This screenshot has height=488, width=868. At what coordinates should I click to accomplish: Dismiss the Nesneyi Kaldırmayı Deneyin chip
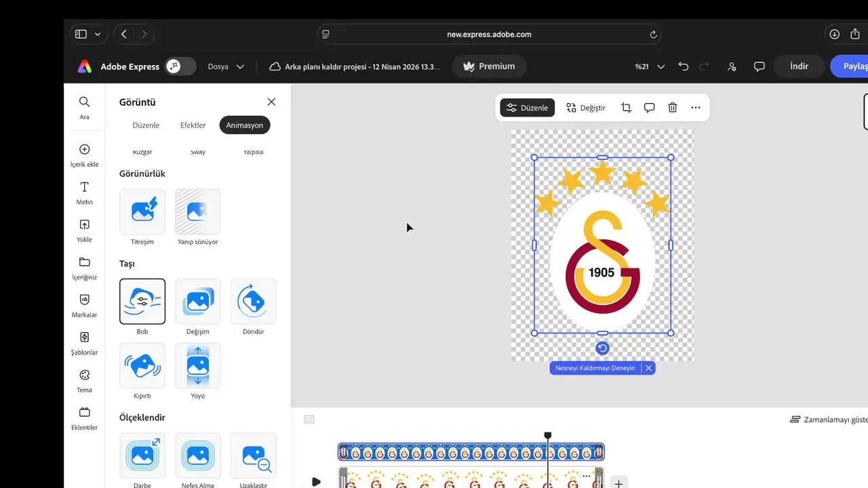648,368
